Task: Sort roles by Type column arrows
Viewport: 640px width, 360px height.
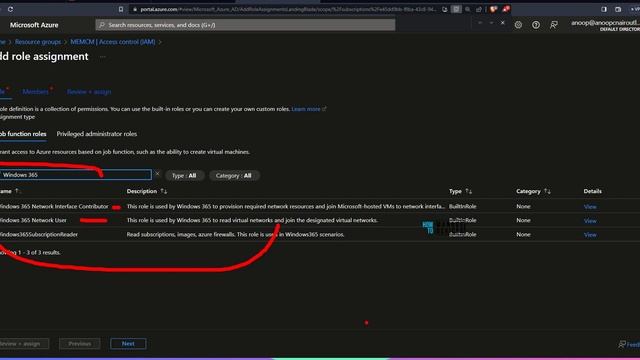Action: (x=469, y=191)
